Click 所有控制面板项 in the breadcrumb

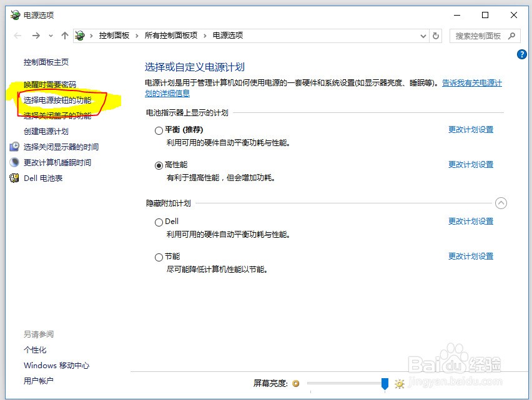click(170, 36)
